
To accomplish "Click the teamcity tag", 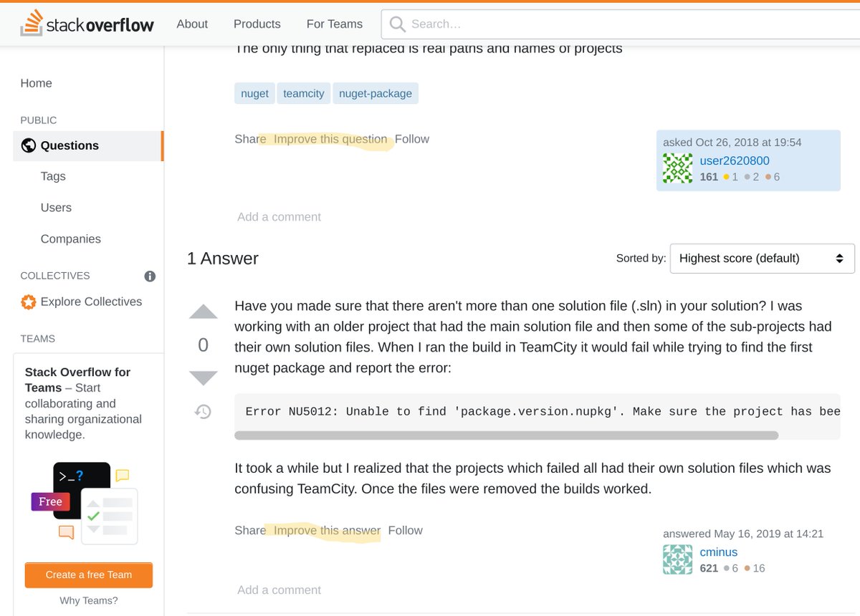I will coord(304,93).
